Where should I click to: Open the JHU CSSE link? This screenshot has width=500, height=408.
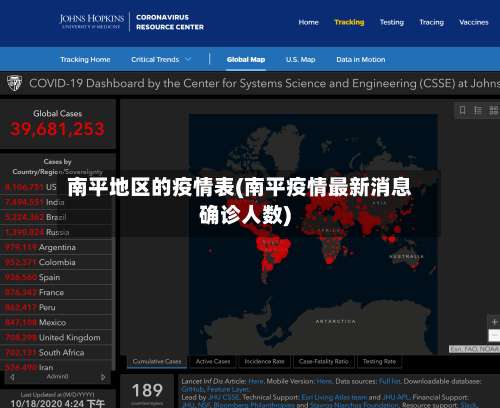coord(224,397)
